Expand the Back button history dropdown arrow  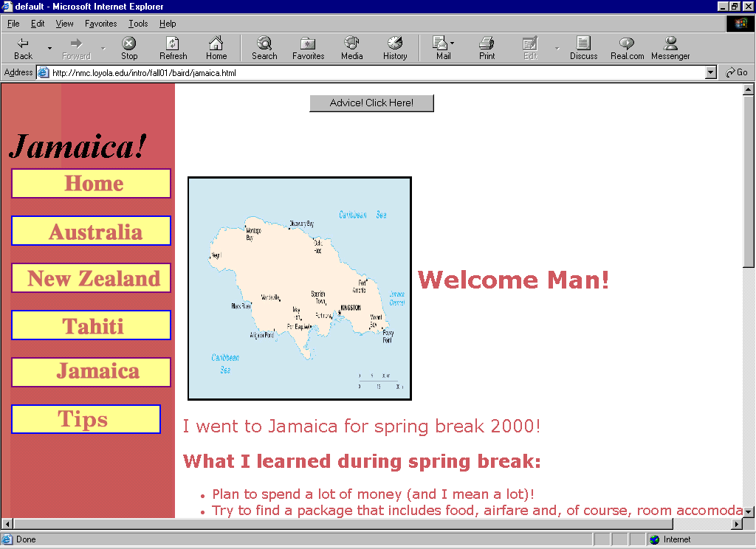49,49
